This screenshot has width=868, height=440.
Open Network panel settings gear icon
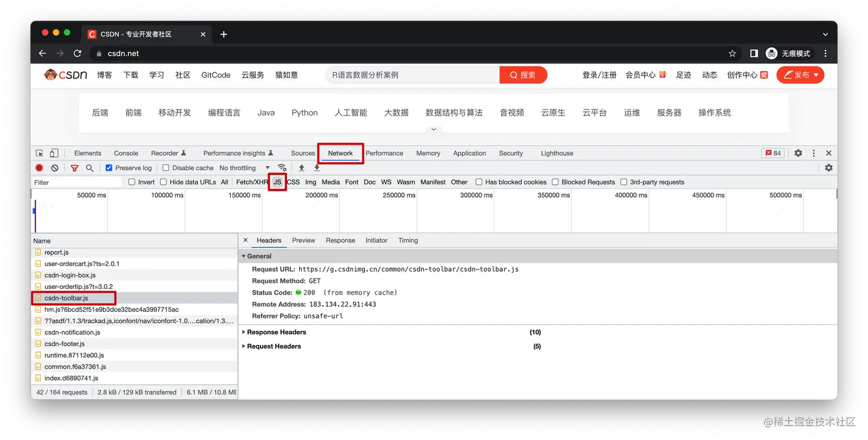pyautogui.click(x=828, y=168)
